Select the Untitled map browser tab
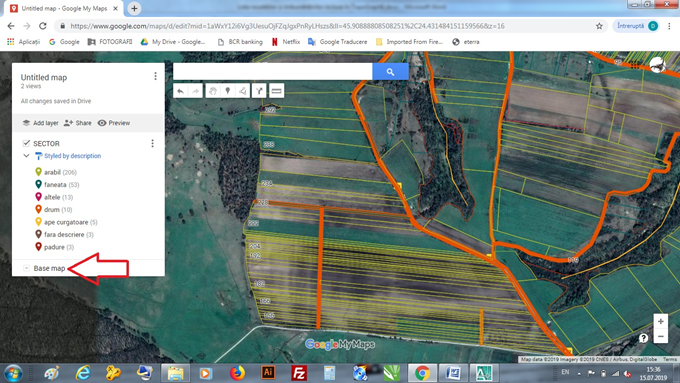 click(64, 8)
